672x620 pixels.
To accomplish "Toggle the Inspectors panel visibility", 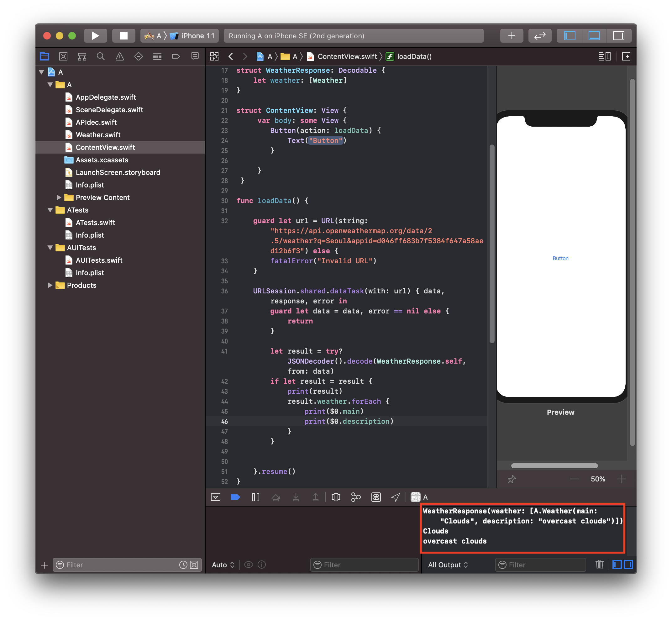I will pos(618,36).
